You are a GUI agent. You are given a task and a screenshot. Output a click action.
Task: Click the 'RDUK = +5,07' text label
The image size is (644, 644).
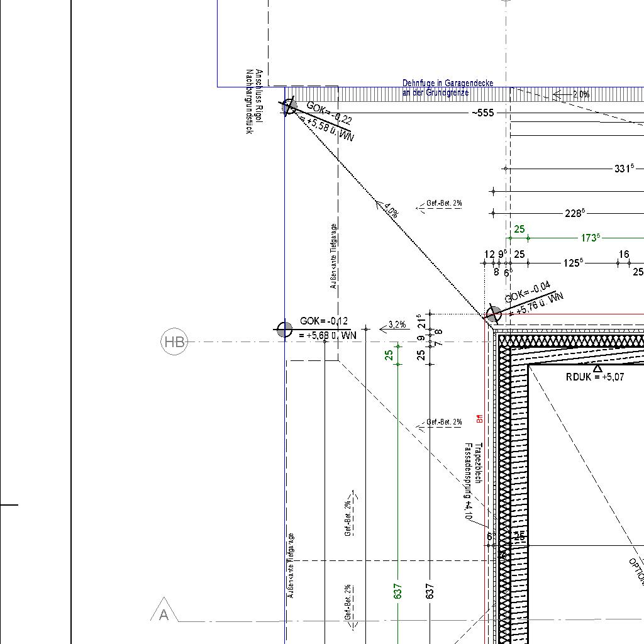point(595,377)
